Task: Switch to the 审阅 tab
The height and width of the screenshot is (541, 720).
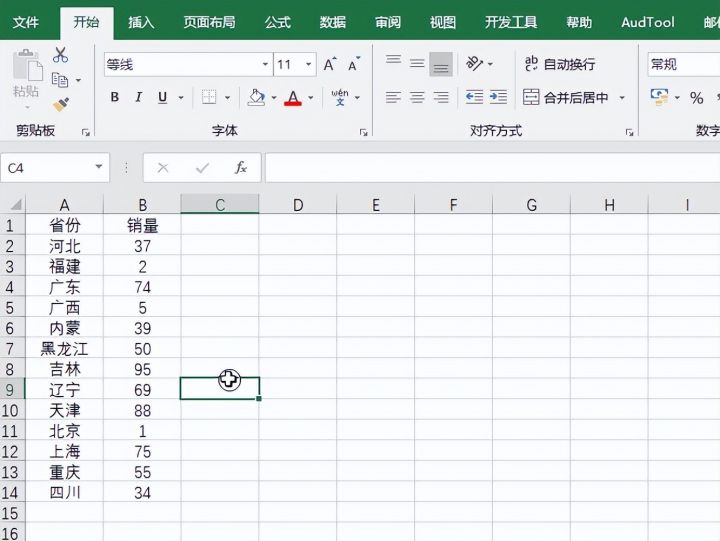Action: point(388,22)
